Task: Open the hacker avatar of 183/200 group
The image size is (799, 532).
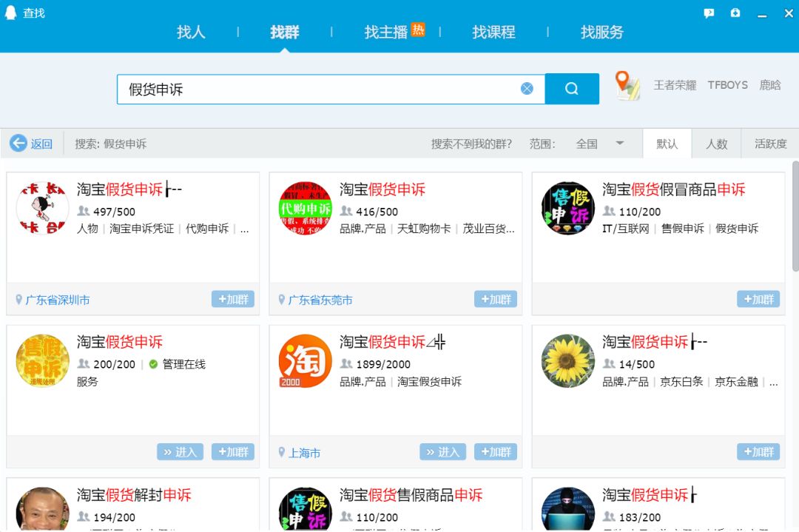Action: pos(568,509)
